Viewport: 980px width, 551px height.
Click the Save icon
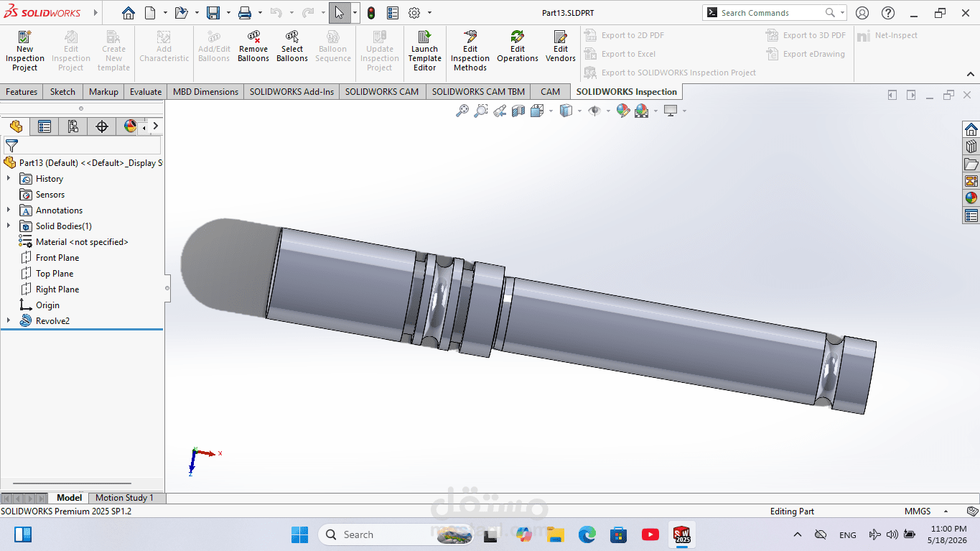(x=213, y=13)
